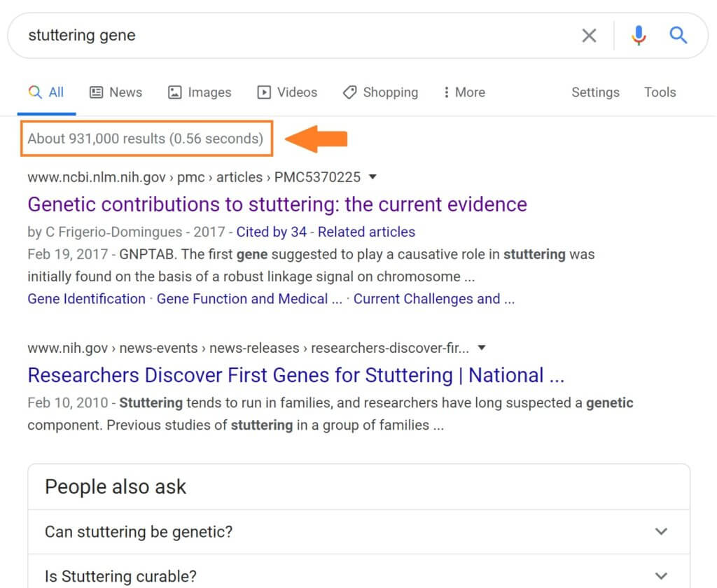Select the All results tab
The height and width of the screenshot is (588, 717).
46,92
